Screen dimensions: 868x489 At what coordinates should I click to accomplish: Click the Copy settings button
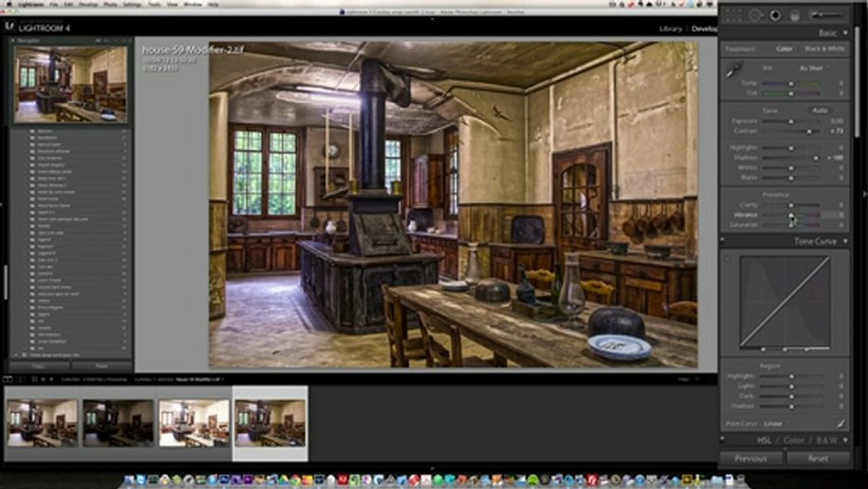pyautogui.click(x=39, y=366)
